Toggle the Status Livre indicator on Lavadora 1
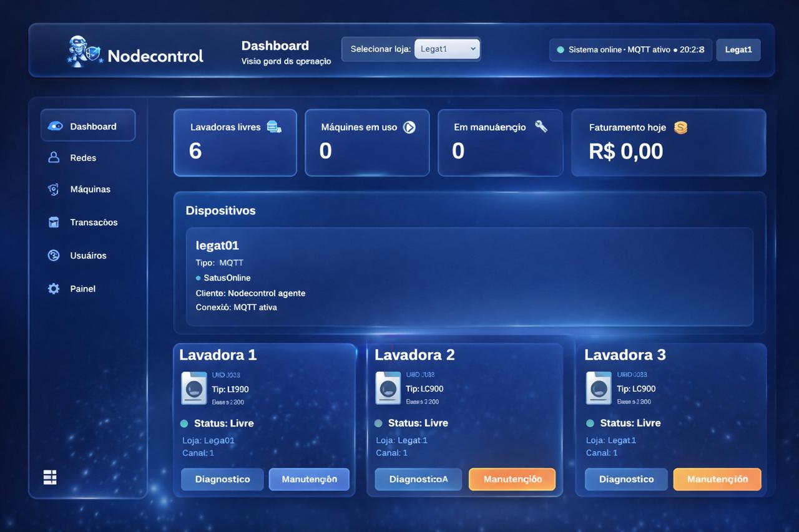 click(184, 423)
